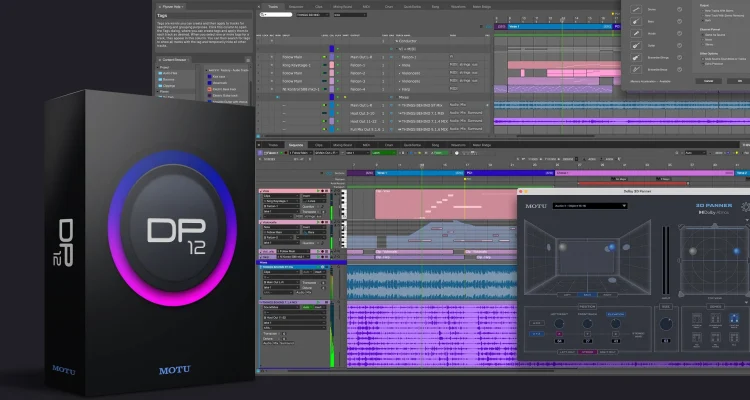
Task: Click the Viola track color swatch in Tracks list
Action: pyautogui.click(x=331, y=65)
